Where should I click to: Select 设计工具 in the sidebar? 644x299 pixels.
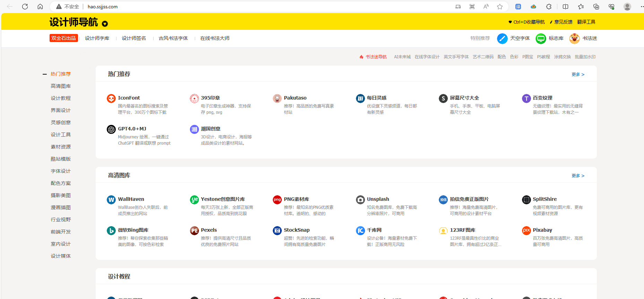click(61, 135)
